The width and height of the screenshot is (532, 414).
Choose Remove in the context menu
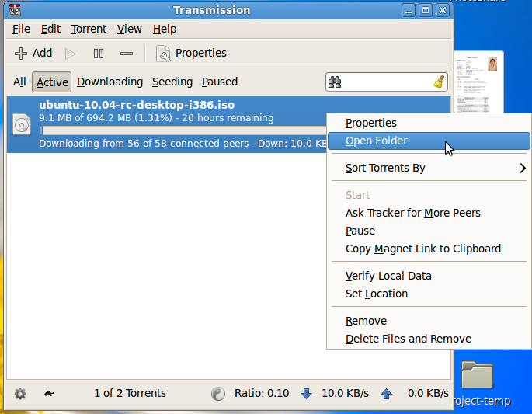pos(429,321)
